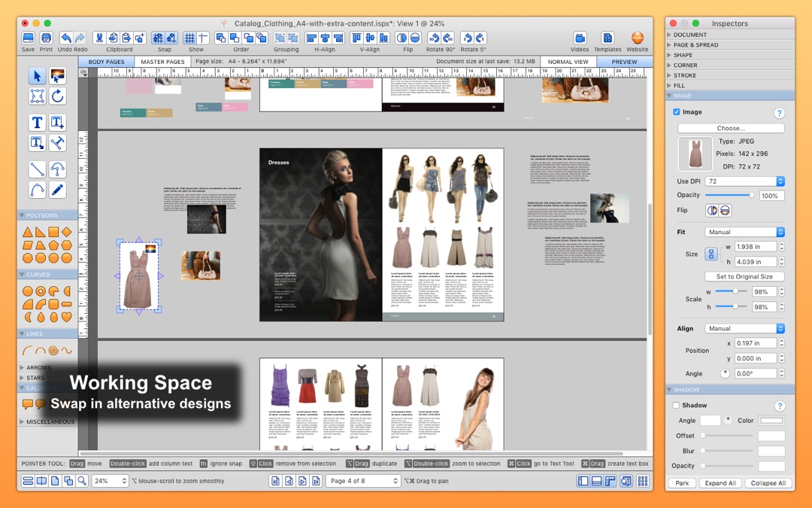Screen dimensions: 812x508
Task: Click the Scale width slider
Action: (x=731, y=291)
